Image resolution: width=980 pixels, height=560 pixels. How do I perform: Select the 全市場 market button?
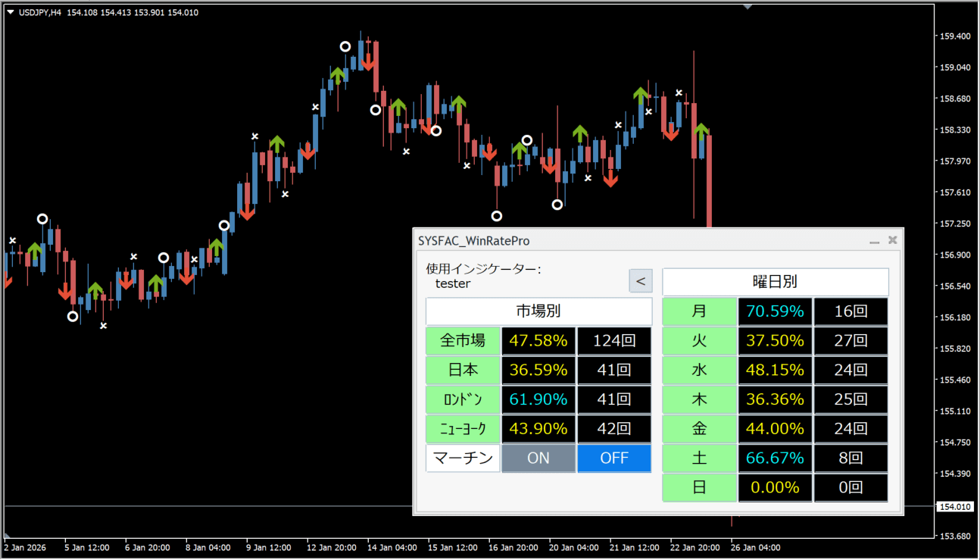coord(463,340)
